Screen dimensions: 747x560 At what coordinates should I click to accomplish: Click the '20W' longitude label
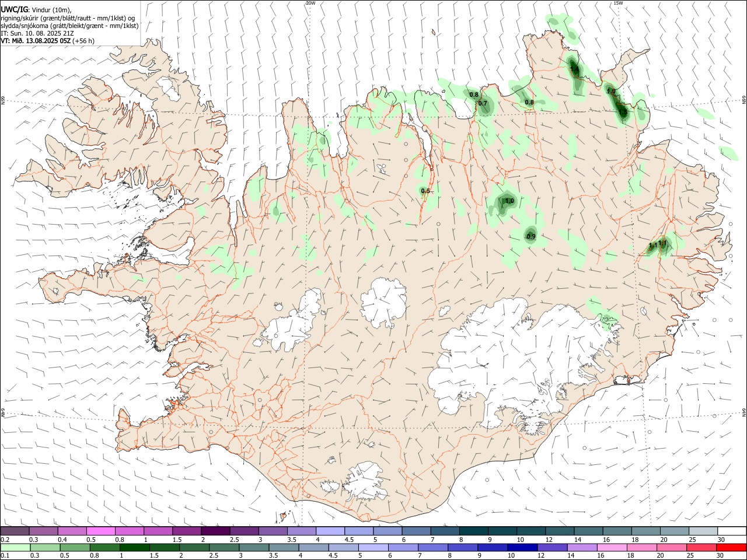click(310, 3)
